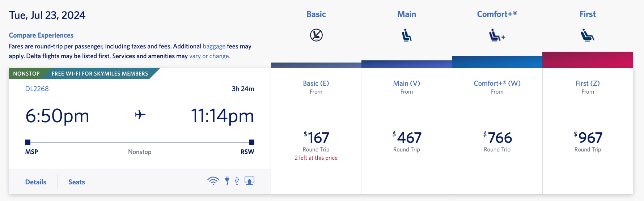Click the power outlet amenity icon
Screen dimensions: 644x201
click(x=227, y=181)
